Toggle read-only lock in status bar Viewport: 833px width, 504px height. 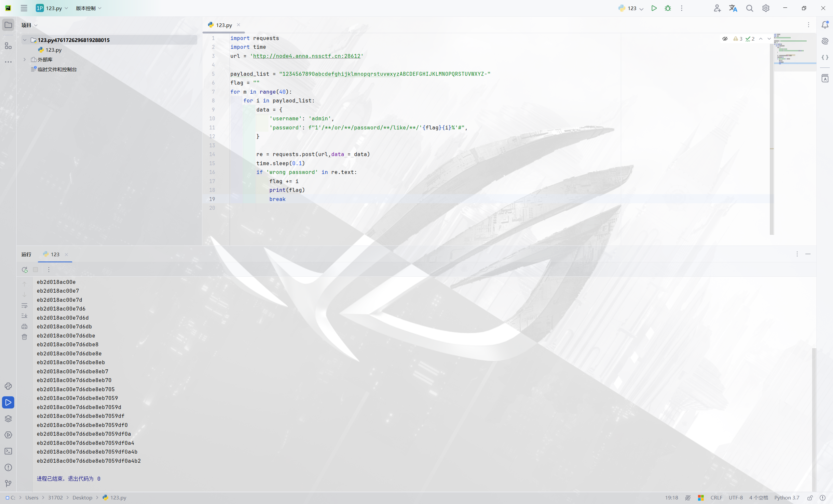(810, 497)
